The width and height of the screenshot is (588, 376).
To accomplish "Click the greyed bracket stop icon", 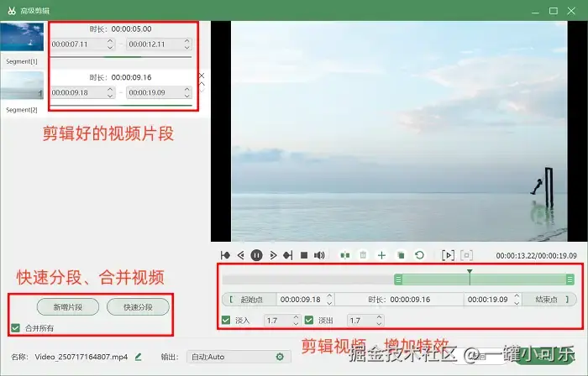I will [x=466, y=255].
